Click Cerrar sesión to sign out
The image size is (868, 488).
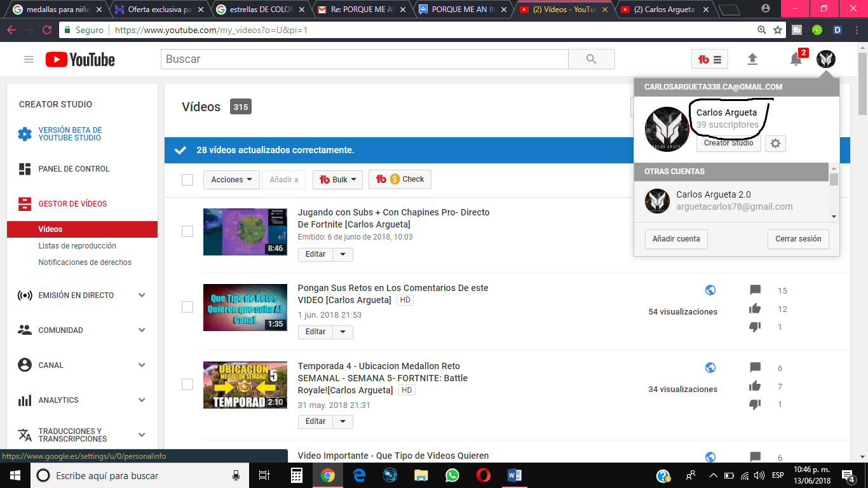(798, 239)
